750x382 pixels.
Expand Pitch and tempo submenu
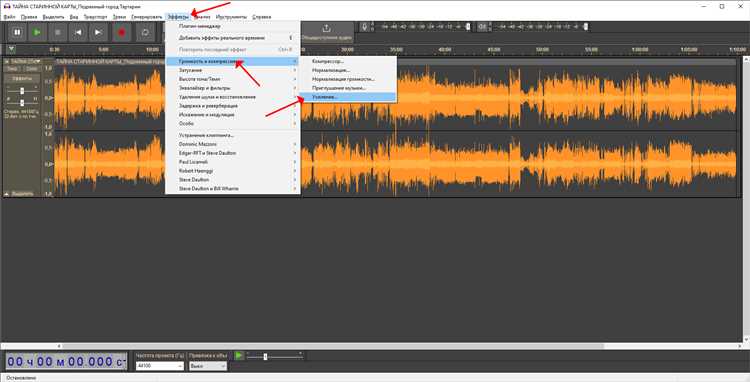[x=233, y=79]
